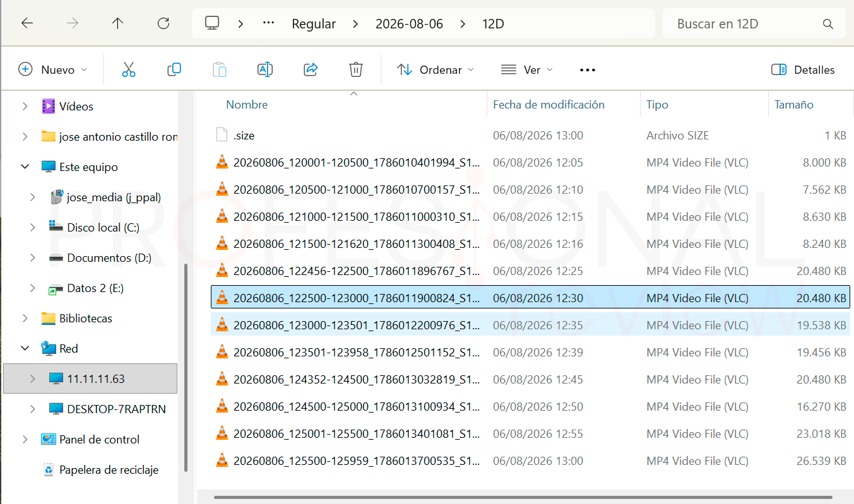Expand the DESKTOP-7RAPTRN node
Screen dimensions: 854x504
(x=33, y=409)
